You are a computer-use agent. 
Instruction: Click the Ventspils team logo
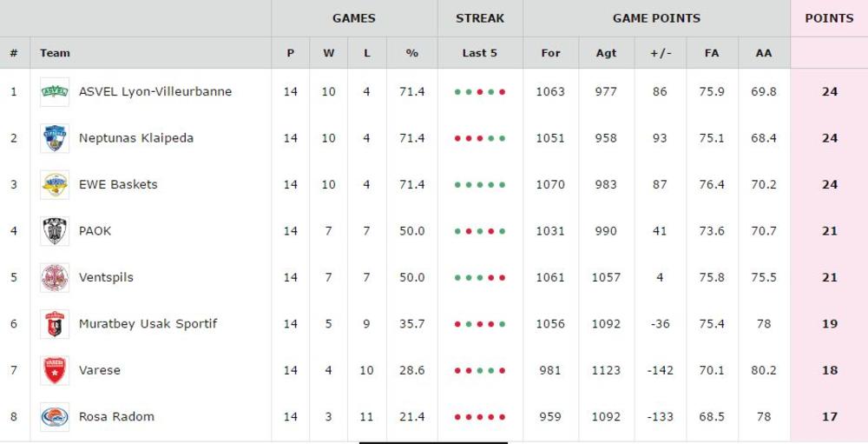(x=55, y=277)
